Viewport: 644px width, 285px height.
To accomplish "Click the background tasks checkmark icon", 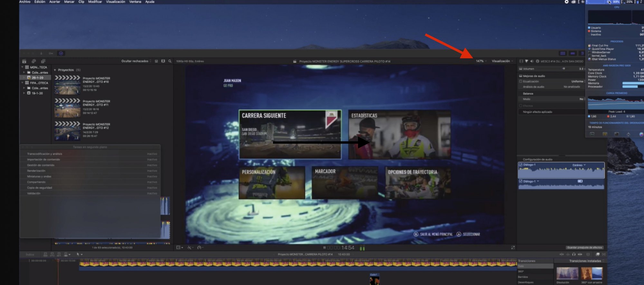I will pos(61,53).
